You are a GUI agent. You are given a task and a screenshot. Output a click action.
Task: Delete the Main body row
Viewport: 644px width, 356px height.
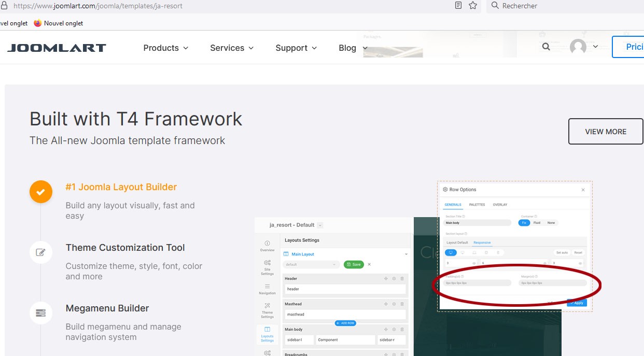pyautogui.click(x=402, y=329)
